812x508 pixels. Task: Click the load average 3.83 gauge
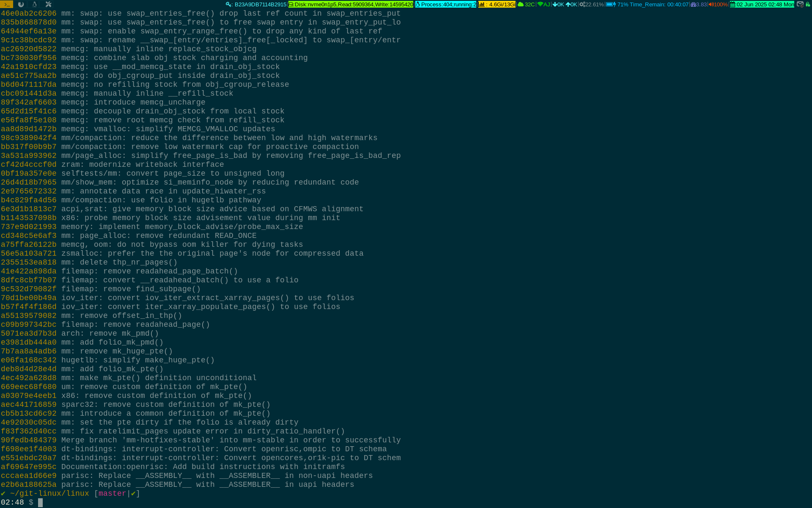coord(699,4)
